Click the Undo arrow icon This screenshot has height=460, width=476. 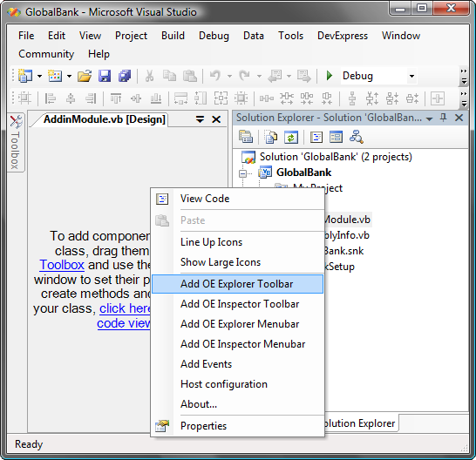point(215,76)
